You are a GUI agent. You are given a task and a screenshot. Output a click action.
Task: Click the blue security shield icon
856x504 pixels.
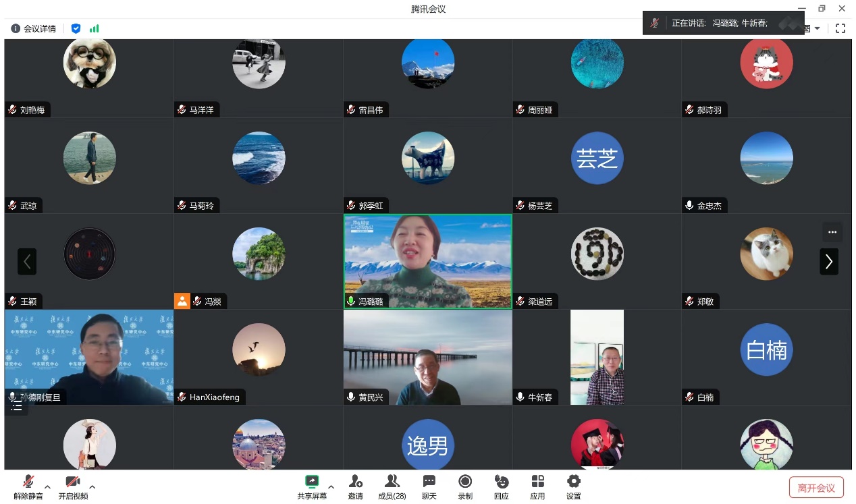(76, 28)
